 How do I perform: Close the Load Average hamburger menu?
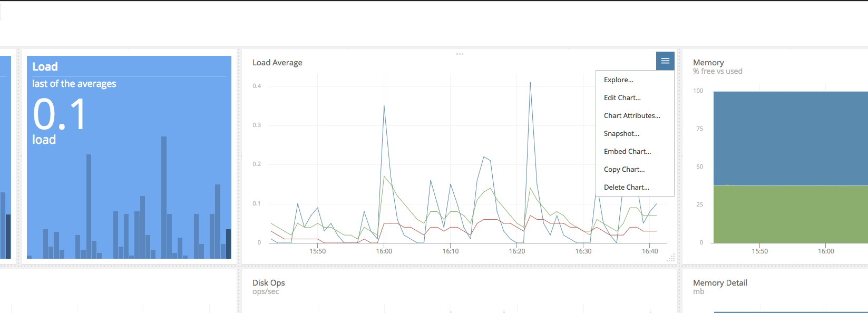tap(665, 61)
